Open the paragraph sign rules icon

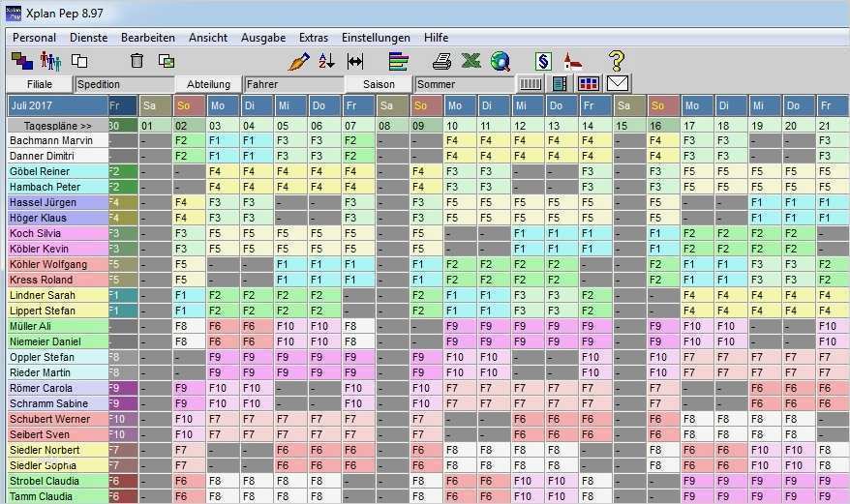543,61
